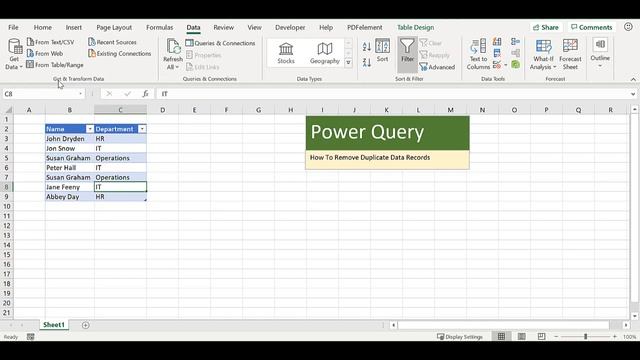Click the zoom out minus button
640x360 pixels.
pos(556,337)
